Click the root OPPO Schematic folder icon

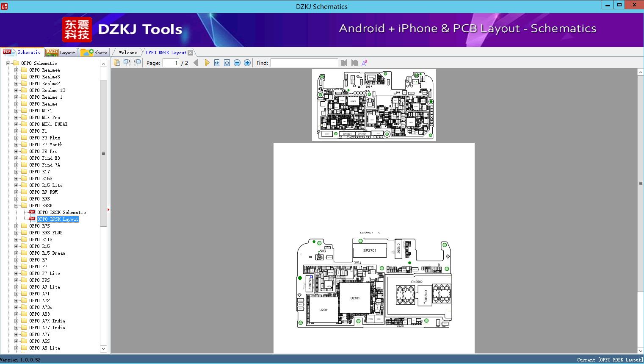16,63
